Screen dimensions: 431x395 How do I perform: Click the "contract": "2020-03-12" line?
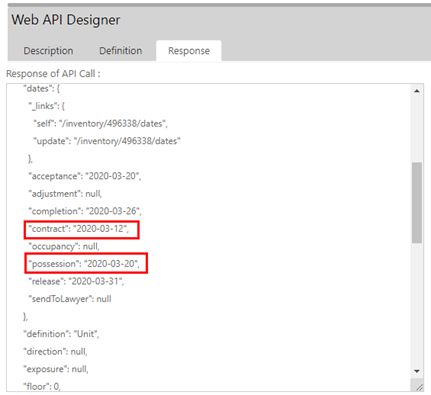coord(79,229)
